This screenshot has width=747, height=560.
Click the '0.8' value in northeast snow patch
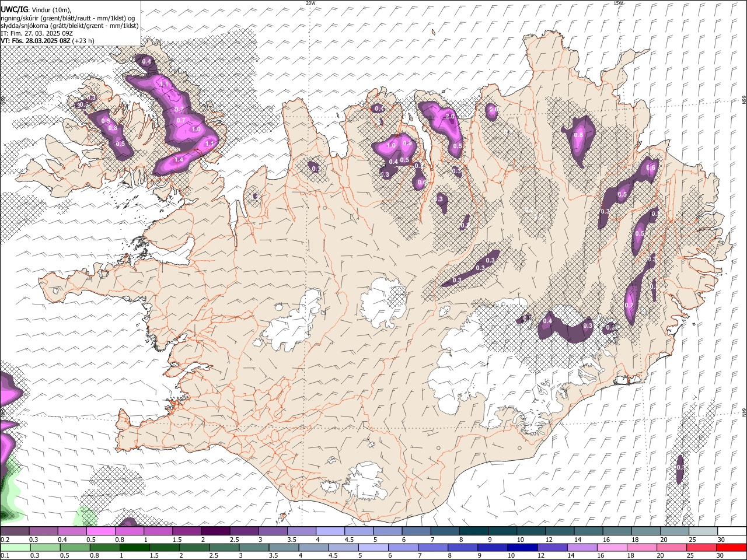[578, 135]
